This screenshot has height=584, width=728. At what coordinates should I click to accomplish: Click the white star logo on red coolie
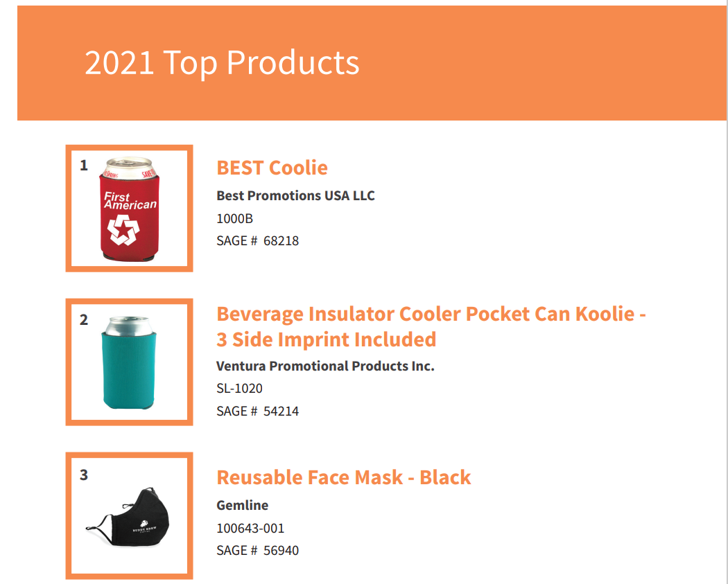[123, 230]
